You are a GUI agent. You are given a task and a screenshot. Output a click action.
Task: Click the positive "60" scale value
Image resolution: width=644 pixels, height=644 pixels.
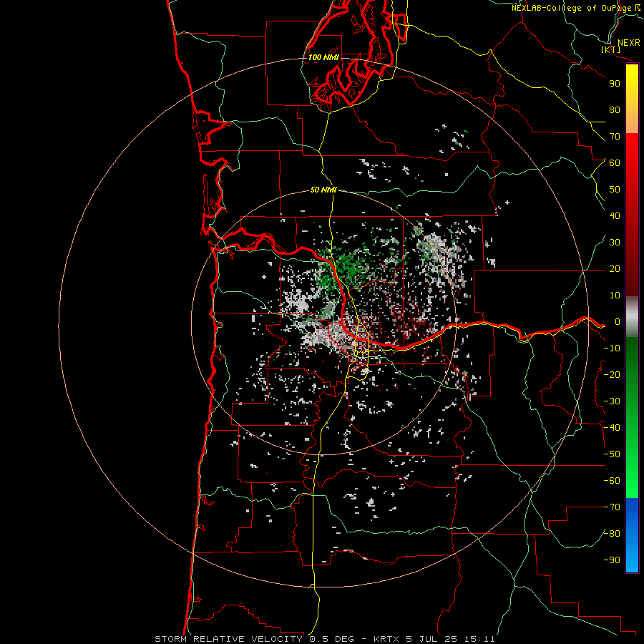coord(615,163)
